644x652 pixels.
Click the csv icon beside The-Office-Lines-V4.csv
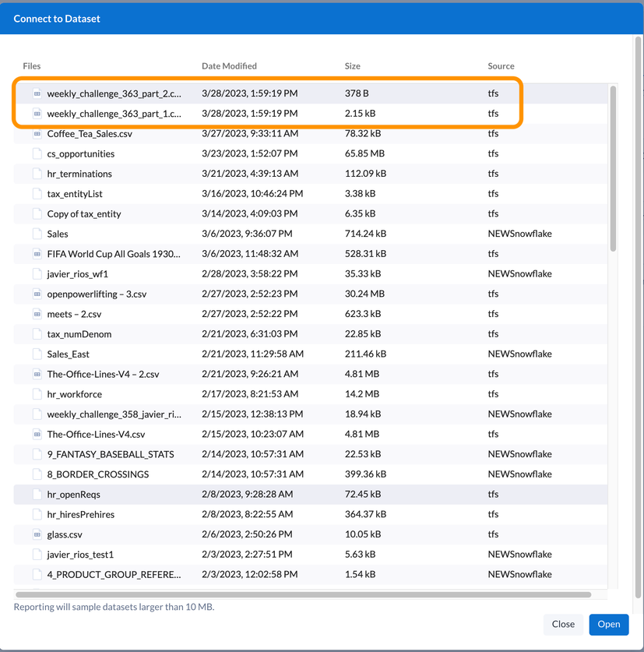coord(37,434)
